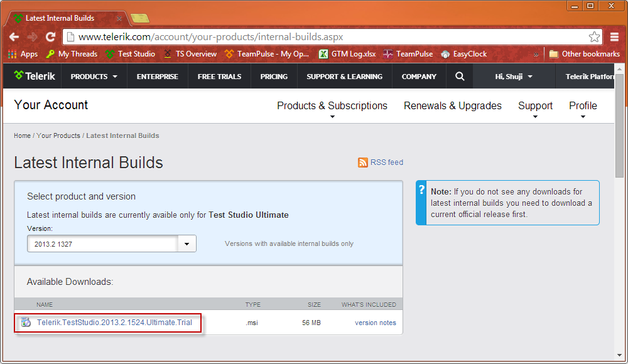Click the address bar URL
Viewport: 628px width, 364px height.
[x=210, y=37]
